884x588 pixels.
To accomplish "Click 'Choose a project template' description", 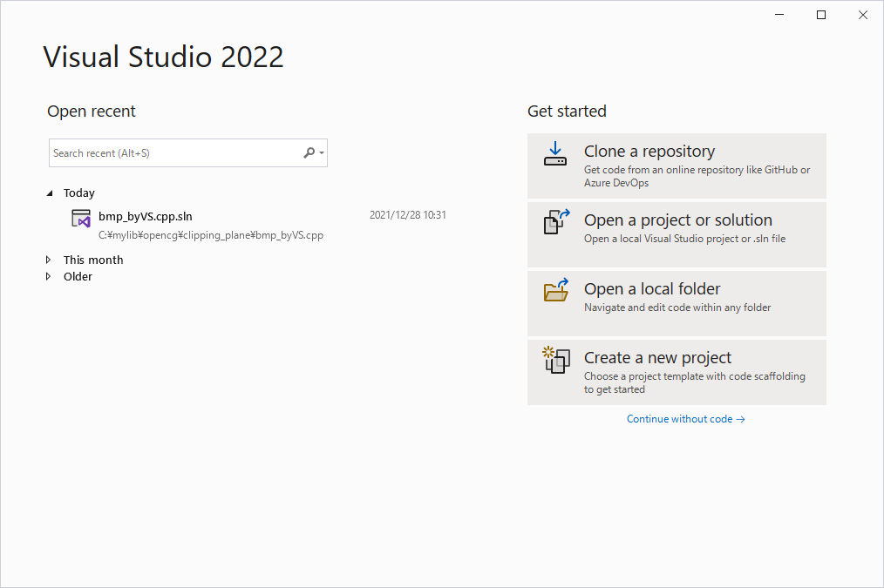I will [x=695, y=382].
